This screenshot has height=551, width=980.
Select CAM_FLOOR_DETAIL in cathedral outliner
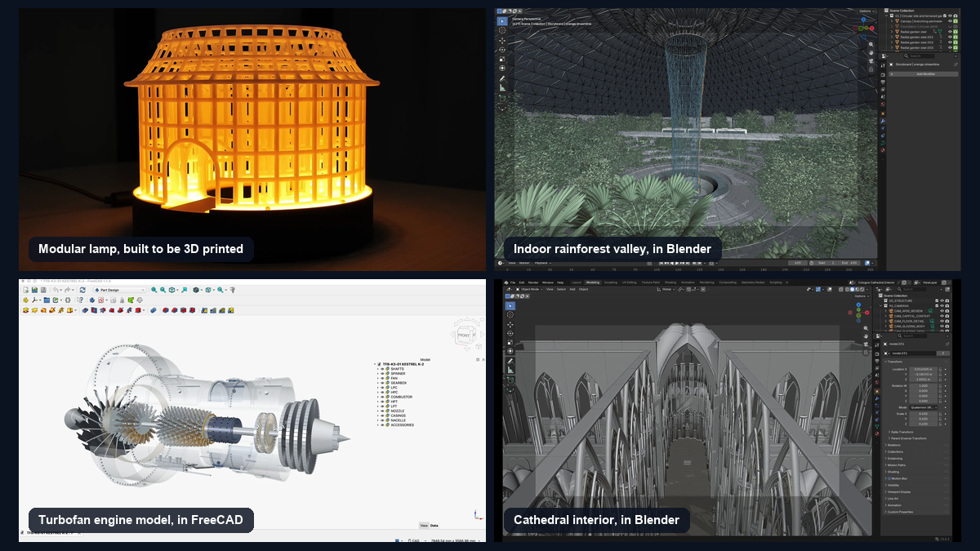tap(909, 321)
